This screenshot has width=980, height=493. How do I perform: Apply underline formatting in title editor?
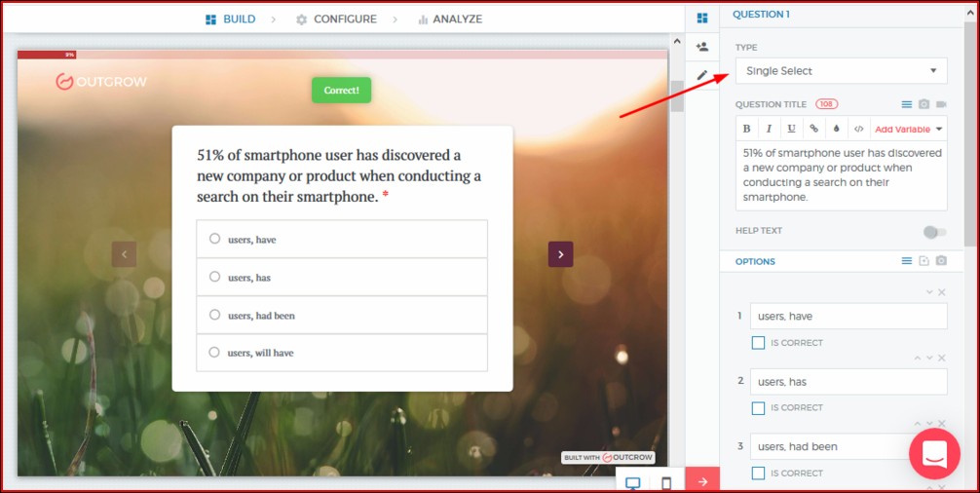point(791,129)
